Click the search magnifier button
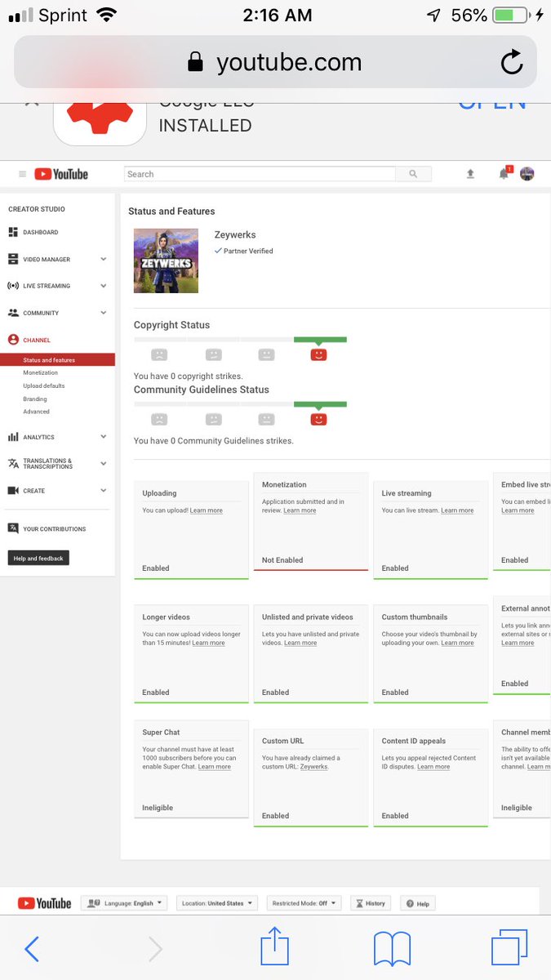551x980 pixels. pos(413,174)
